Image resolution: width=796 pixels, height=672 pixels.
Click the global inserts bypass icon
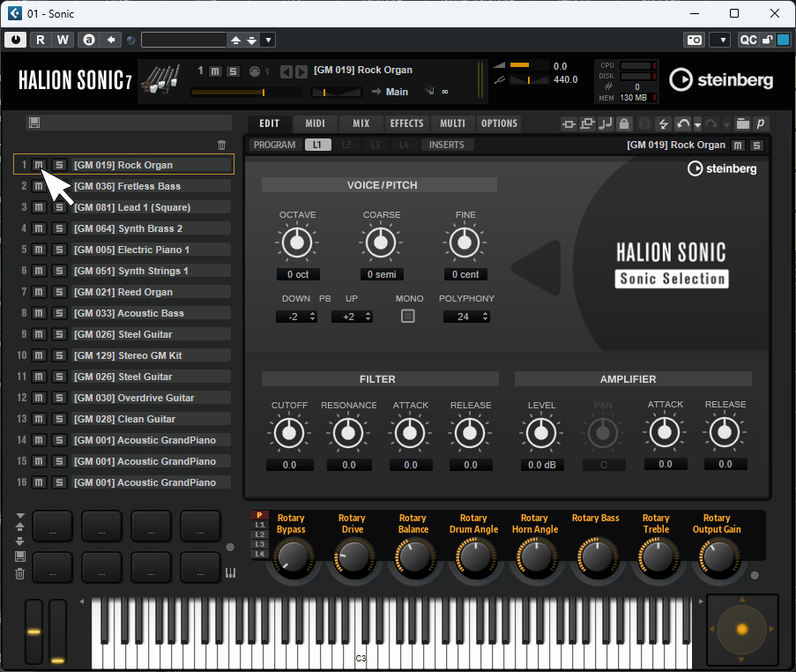tap(569, 124)
